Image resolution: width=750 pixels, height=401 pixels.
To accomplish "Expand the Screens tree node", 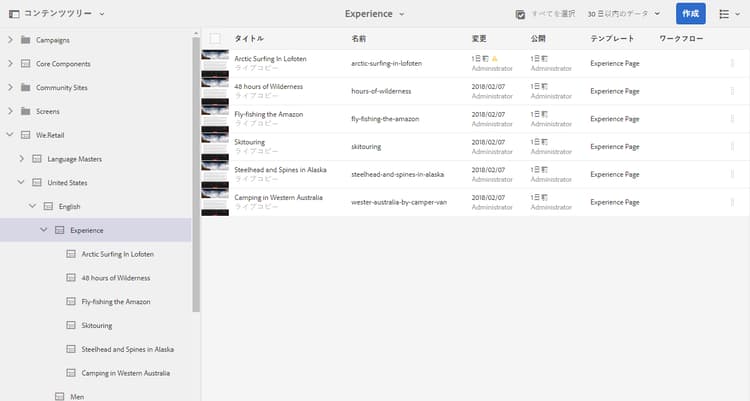I will click(10, 111).
